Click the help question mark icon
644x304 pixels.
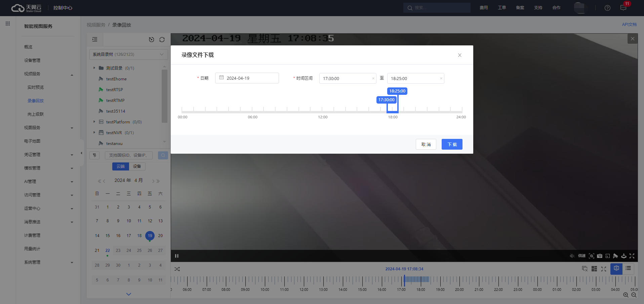tap(607, 8)
